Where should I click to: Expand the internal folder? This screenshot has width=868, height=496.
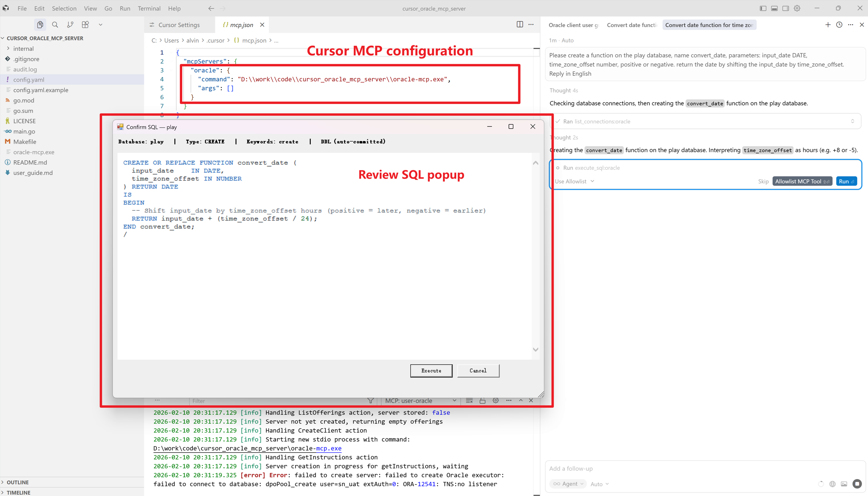click(23, 48)
